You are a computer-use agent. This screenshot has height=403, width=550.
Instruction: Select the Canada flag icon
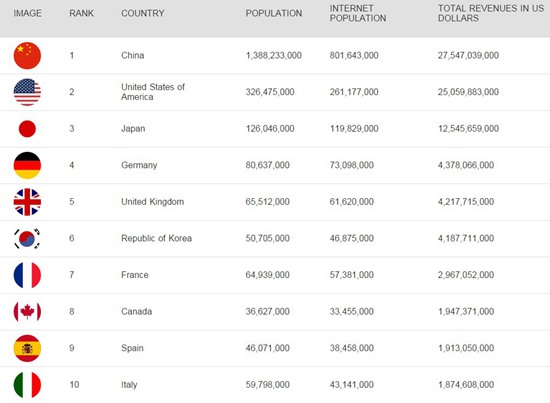click(x=27, y=311)
